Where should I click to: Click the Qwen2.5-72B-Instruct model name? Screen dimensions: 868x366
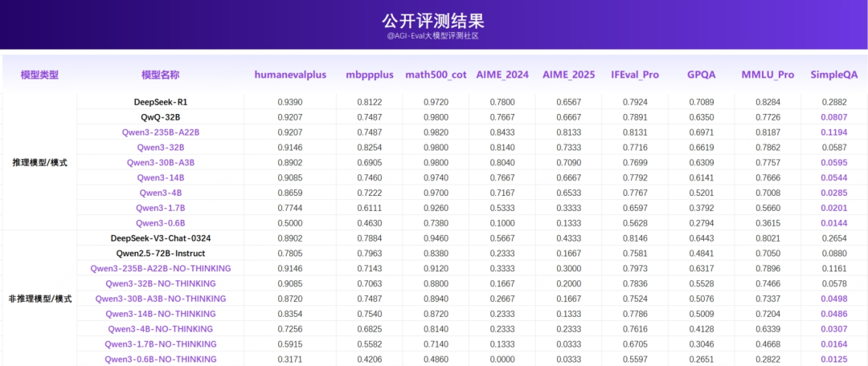161,253
